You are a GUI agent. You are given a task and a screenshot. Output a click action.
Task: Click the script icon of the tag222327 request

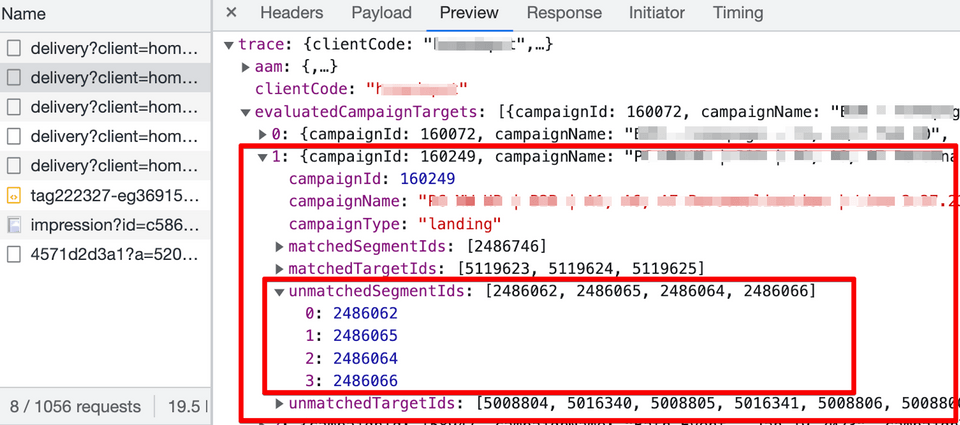[13, 195]
